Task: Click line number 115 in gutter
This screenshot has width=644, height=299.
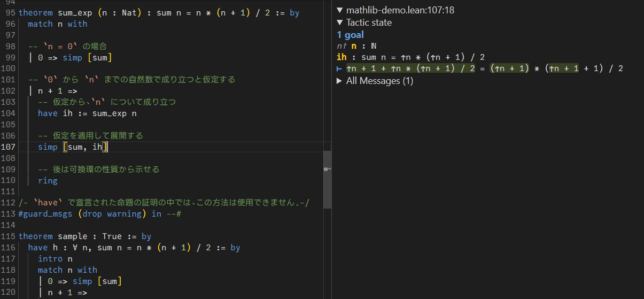Action: 8,237
